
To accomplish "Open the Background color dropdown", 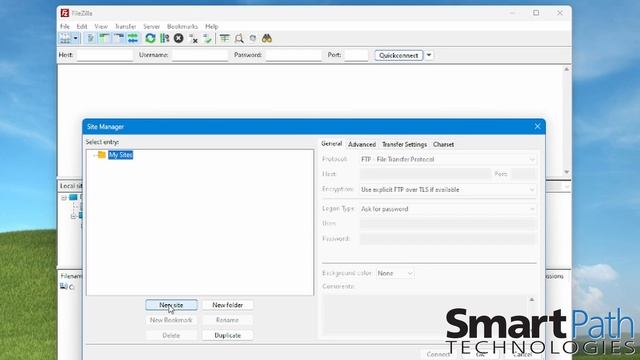I will [x=395, y=273].
